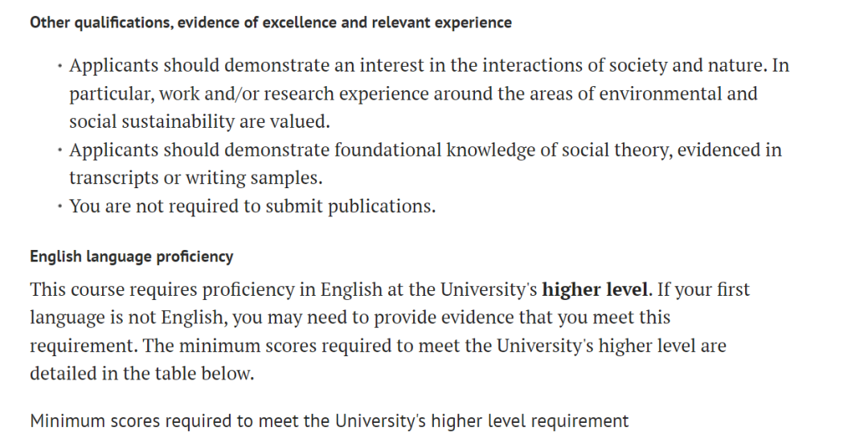
Task: Click 'detailed in the table below' text
Action: pos(142,374)
